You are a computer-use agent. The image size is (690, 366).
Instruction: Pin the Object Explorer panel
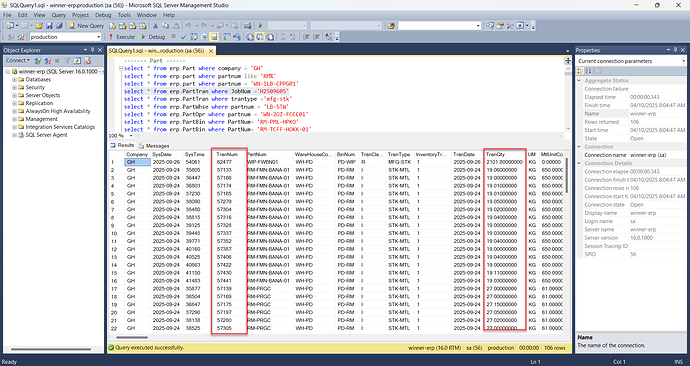click(93, 50)
